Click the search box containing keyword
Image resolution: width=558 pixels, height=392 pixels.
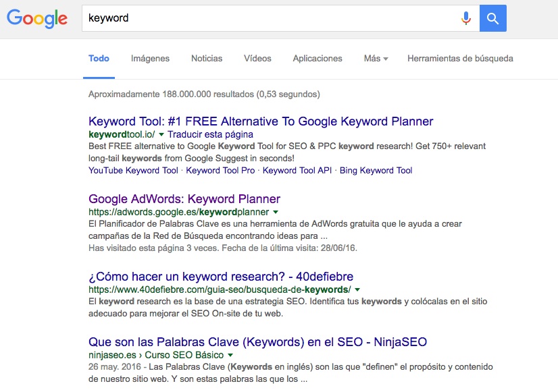point(280,18)
